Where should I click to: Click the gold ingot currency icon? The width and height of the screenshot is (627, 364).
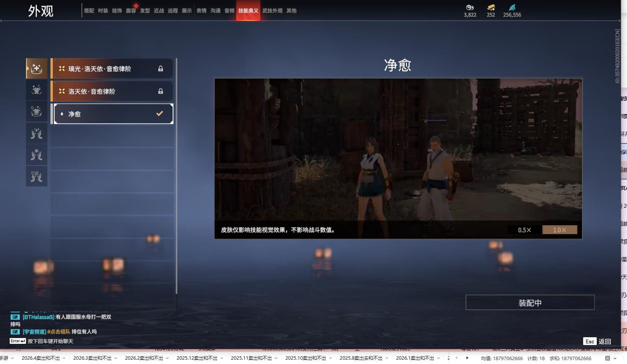[491, 7]
